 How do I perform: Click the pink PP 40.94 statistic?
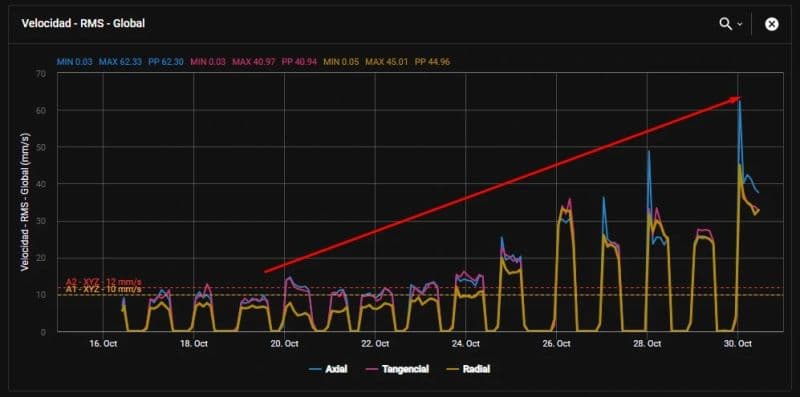tap(299, 62)
